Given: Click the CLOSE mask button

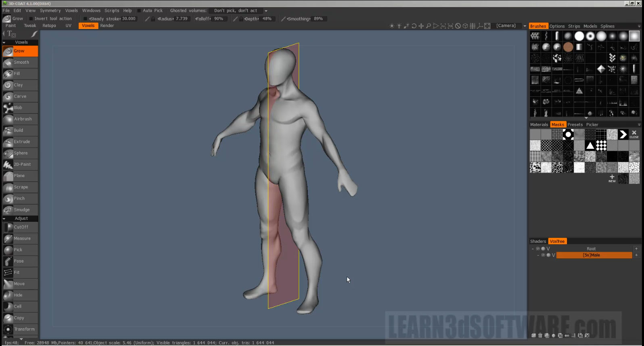Looking at the screenshot, I should click(x=634, y=134).
